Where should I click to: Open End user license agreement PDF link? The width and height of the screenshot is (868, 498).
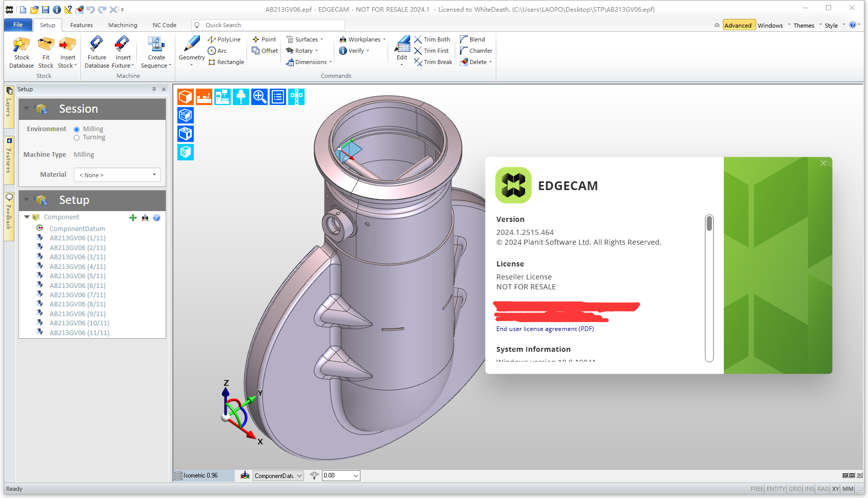(x=545, y=329)
